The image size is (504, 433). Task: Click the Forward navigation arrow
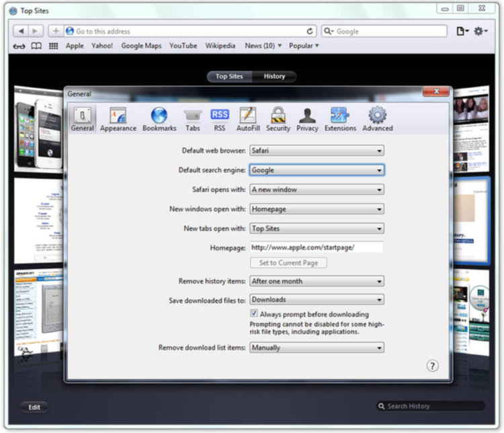[36, 31]
